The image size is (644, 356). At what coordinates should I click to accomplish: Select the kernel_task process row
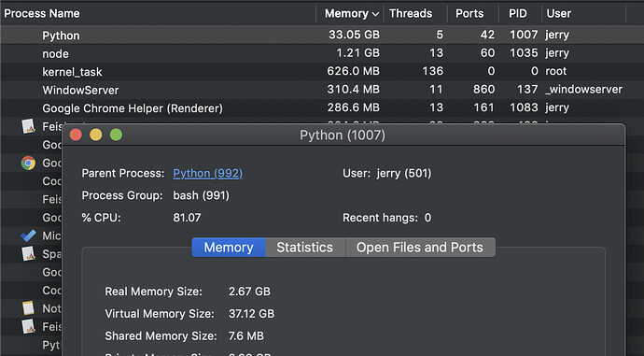point(322,71)
